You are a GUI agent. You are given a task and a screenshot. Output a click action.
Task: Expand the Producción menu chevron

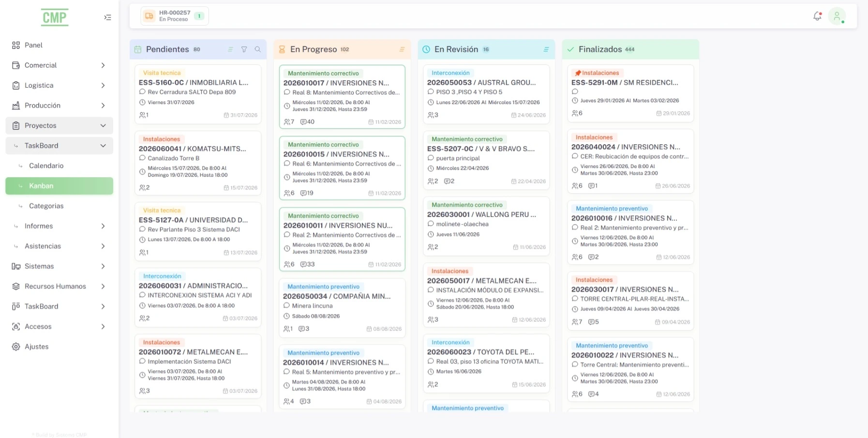103,106
